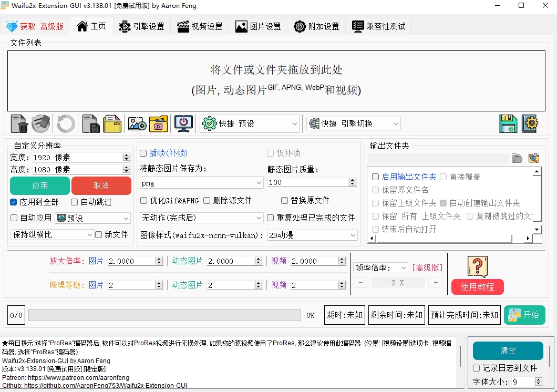
Task: Click the 字体大小 stepper arrows
Action: pos(539,381)
